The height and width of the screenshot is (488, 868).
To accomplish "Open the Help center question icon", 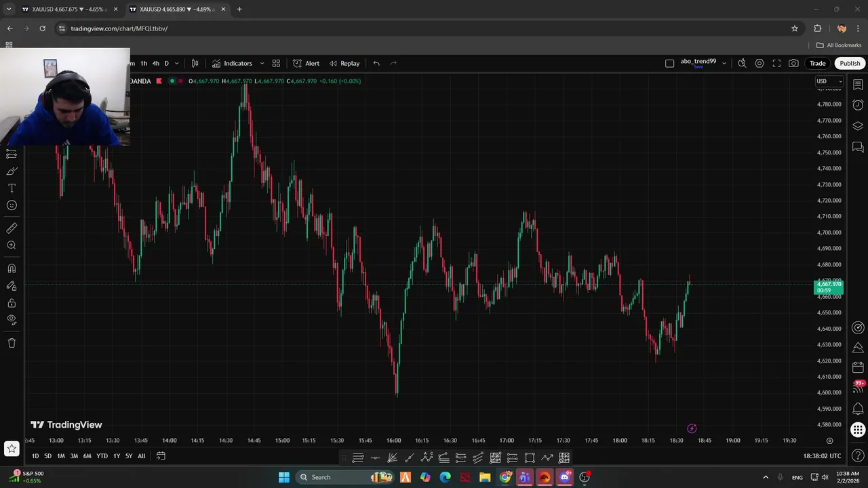I will (x=858, y=455).
